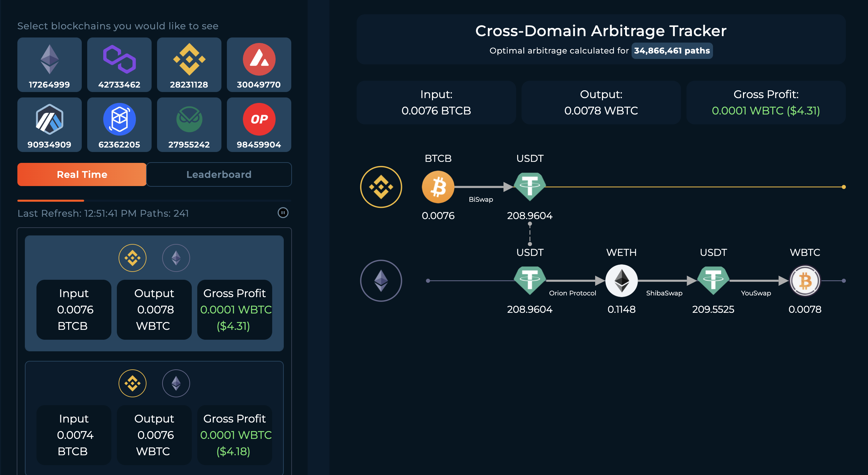Click the Gross Profit 0.0001 WBTC ($4.31) summary

coord(766,103)
